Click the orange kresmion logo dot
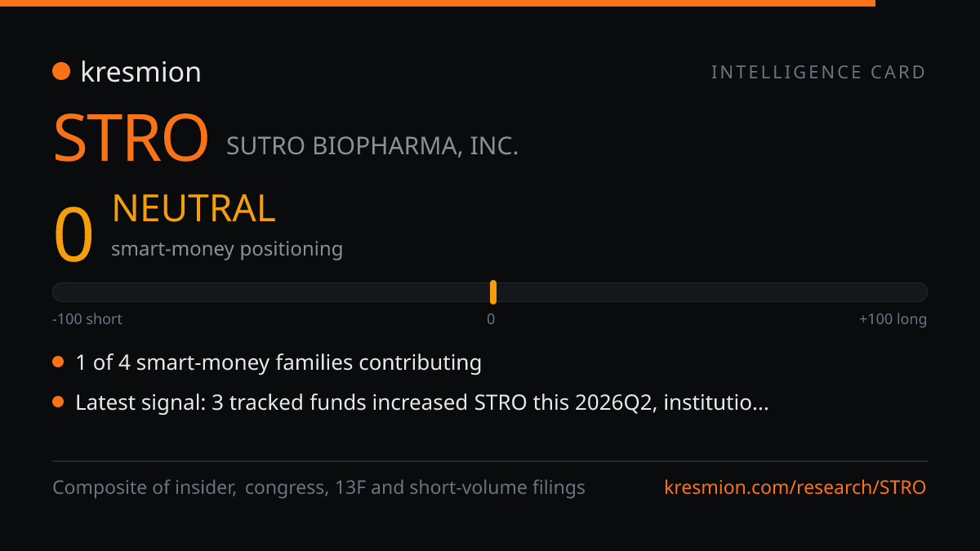This screenshot has width=980, height=551. [x=61, y=72]
